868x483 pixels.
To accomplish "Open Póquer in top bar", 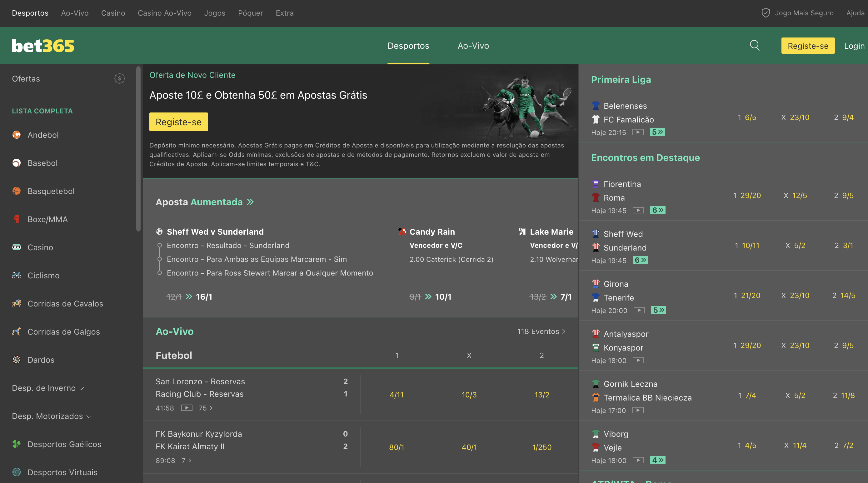I will pyautogui.click(x=250, y=13).
